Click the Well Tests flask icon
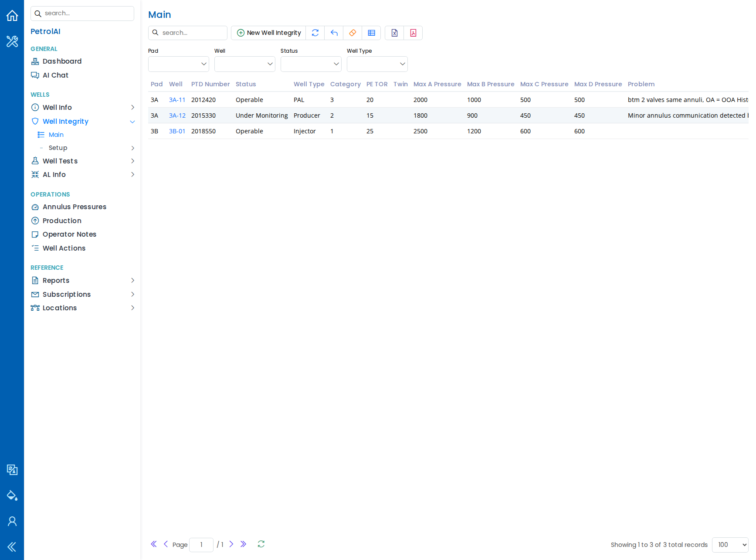Screen dimensions: 756x560 35,161
